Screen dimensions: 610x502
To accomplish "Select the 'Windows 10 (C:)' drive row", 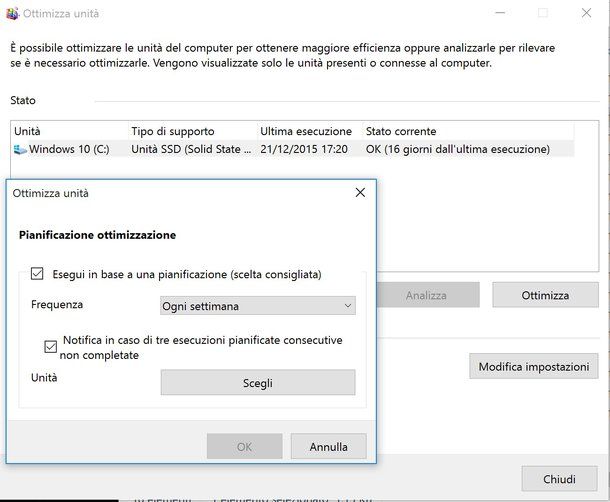I will 293,149.
